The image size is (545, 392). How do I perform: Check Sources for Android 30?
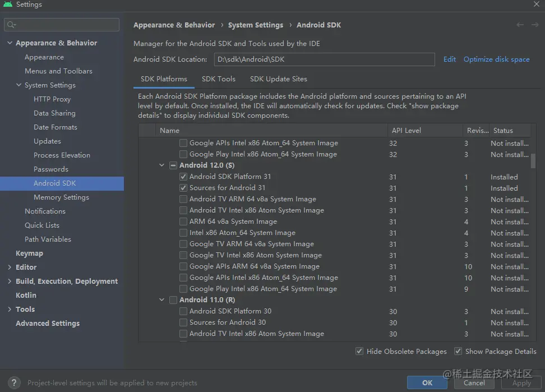click(183, 322)
